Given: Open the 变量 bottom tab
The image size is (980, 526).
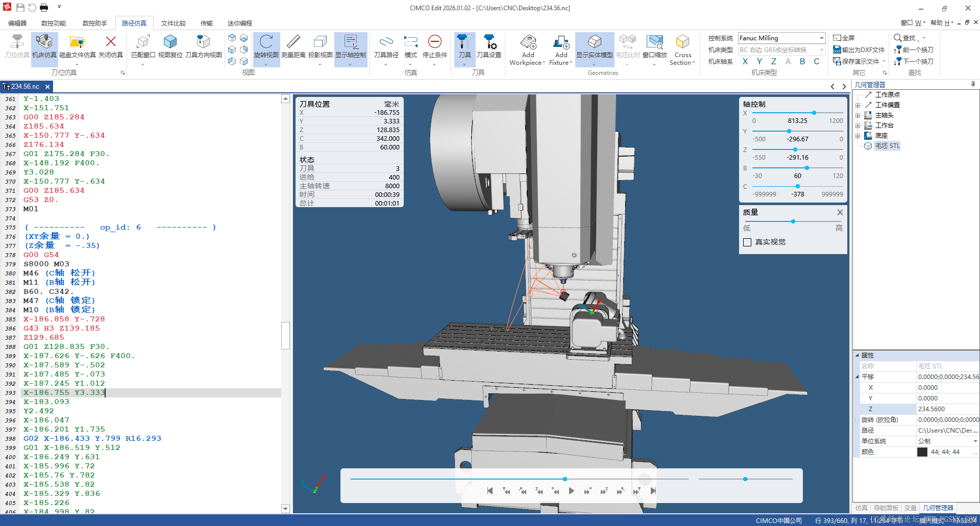Looking at the screenshot, I should click(911, 508).
